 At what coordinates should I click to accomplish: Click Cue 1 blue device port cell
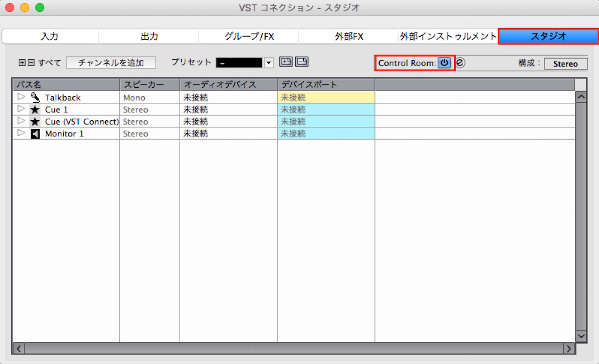pos(326,110)
